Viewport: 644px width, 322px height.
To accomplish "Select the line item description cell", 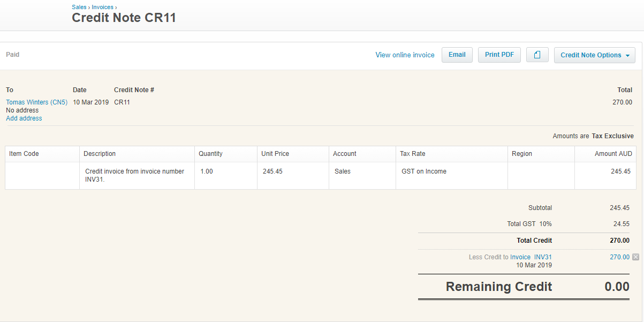I will [137, 175].
